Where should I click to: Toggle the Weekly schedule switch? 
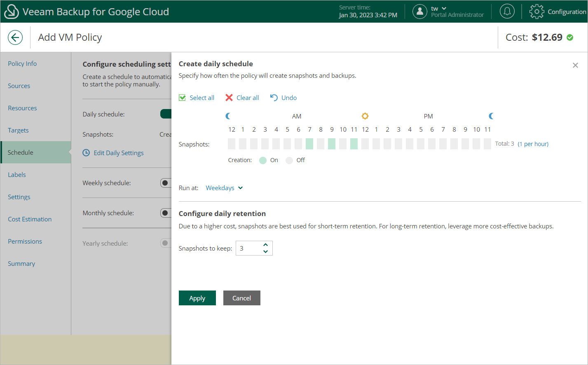click(166, 183)
